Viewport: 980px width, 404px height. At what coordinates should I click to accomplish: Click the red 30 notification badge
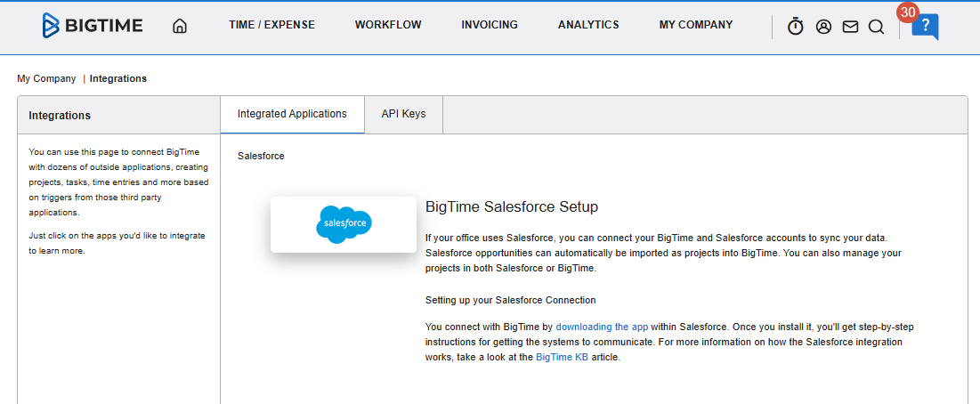tap(908, 12)
